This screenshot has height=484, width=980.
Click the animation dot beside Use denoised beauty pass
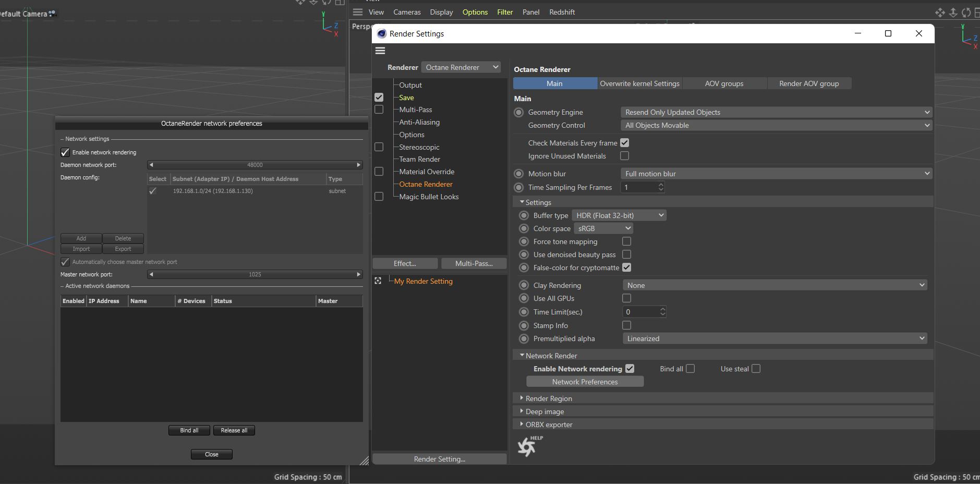[524, 255]
